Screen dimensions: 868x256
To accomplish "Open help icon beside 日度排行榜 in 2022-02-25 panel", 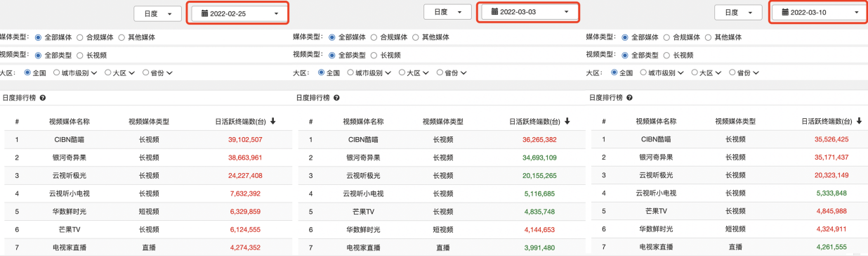I will [x=43, y=98].
